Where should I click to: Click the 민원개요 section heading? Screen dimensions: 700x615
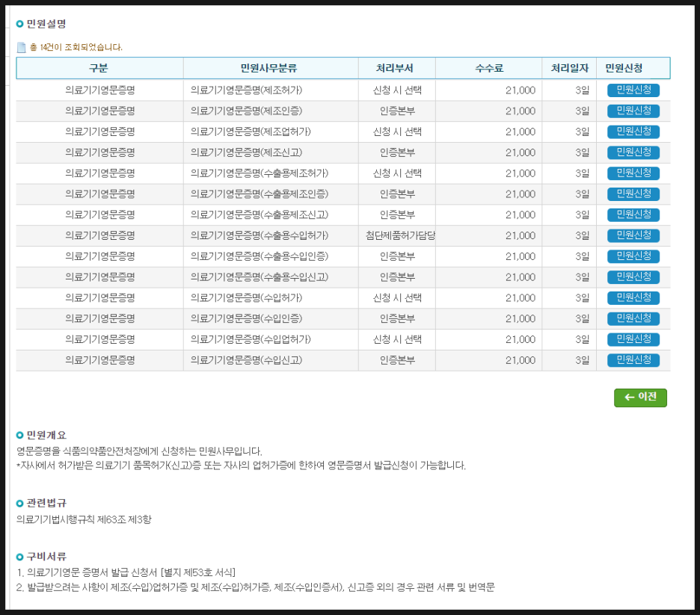click(46, 435)
